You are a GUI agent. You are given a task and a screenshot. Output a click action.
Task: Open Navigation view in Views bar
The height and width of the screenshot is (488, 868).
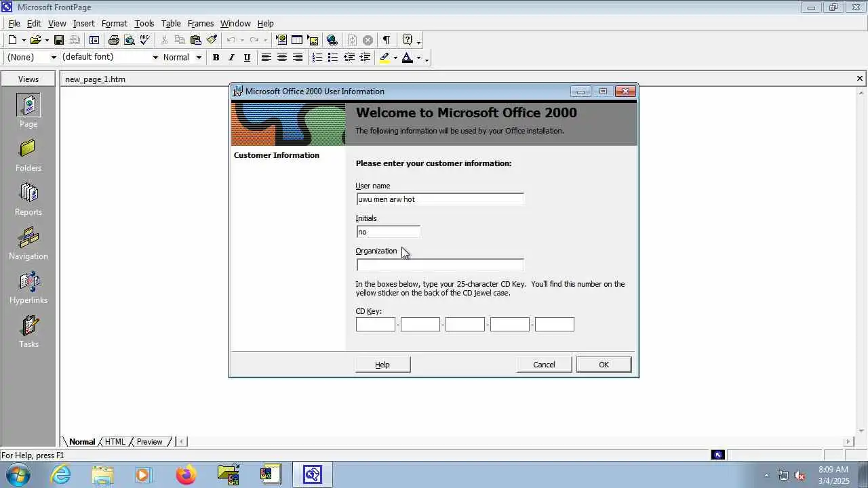click(28, 243)
